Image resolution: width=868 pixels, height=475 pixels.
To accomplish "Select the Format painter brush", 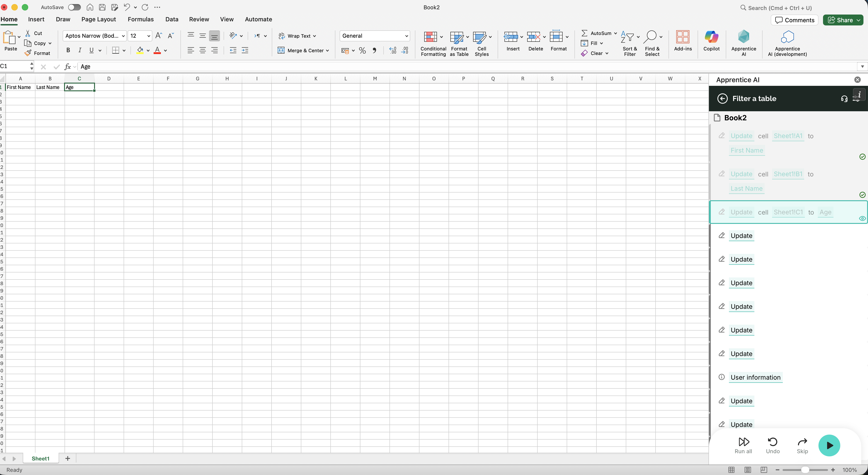I will (28, 53).
